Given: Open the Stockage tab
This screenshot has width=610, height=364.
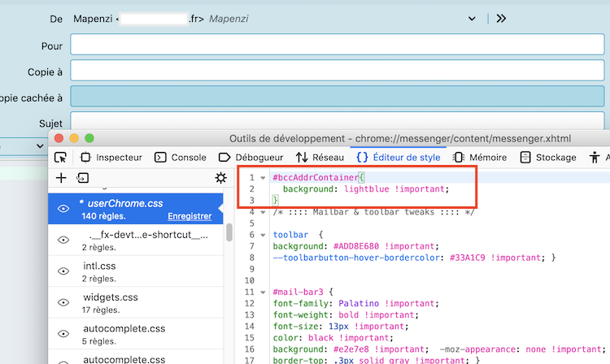Looking at the screenshot, I should [x=549, y=157].
